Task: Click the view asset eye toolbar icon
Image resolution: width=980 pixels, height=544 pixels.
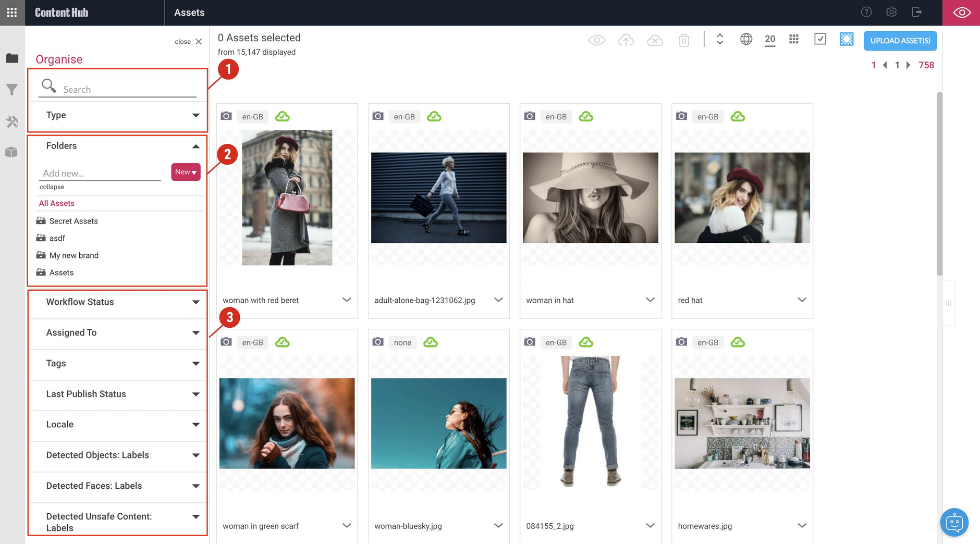Action: click(597, 40)
